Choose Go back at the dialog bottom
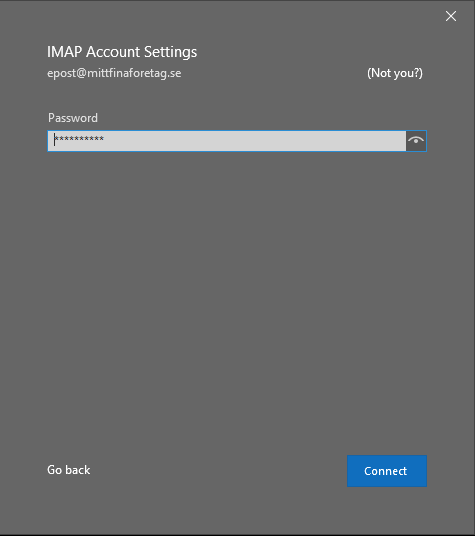Viewport: 475px width, 536px height. tap(69, 470)
